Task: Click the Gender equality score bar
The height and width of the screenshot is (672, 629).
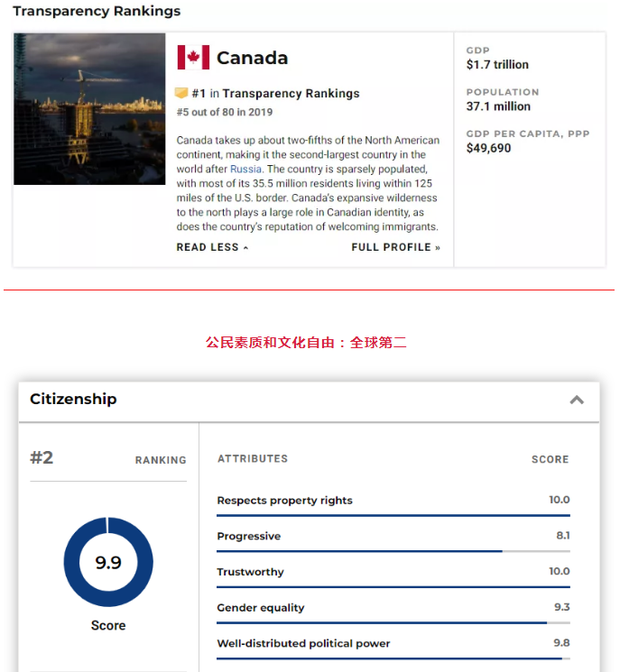Action: click(x=393, y=622)
